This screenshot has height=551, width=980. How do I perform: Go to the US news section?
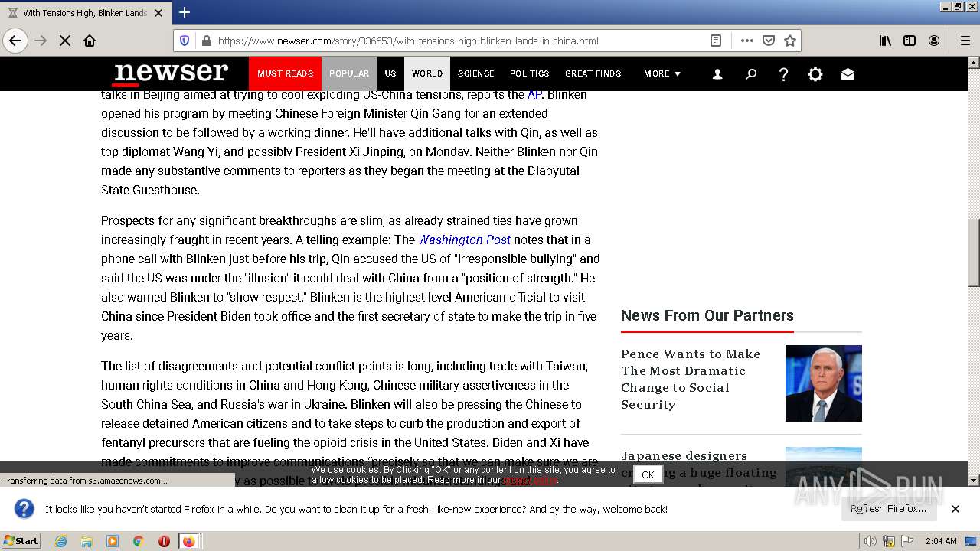click(x=390, y=73)
